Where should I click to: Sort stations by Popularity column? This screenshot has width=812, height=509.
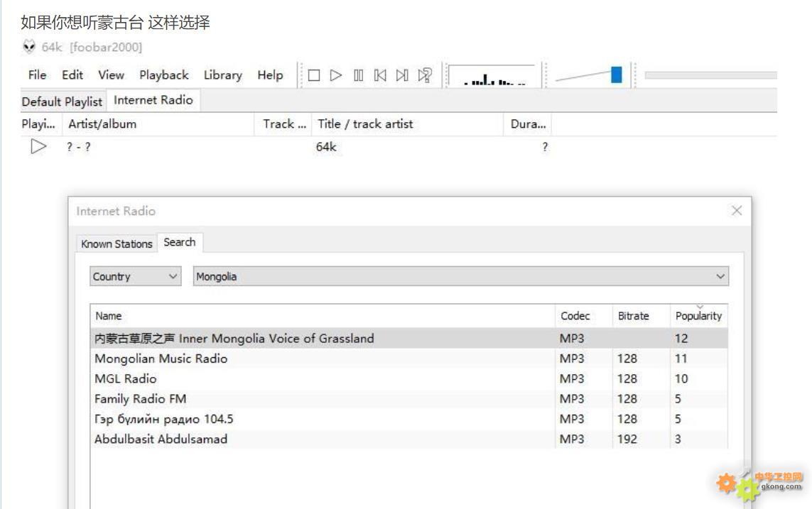(698, 316)
